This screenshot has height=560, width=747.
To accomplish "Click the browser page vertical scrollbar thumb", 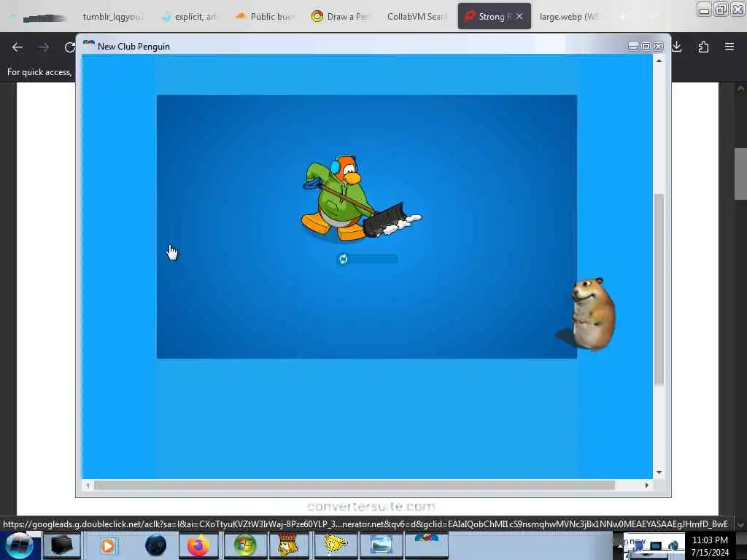I will pyautogui.click(x=740, y=174).
